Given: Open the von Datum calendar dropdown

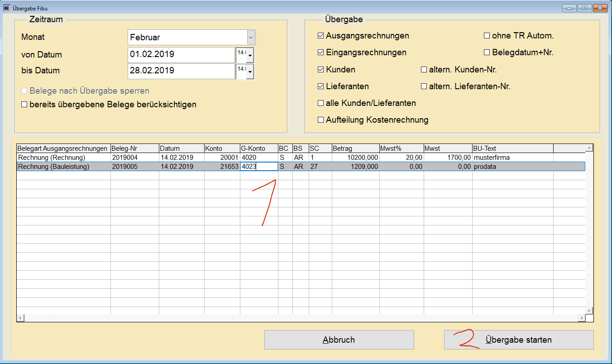Looking at the screenshot, I should click(x=250, y=56).
